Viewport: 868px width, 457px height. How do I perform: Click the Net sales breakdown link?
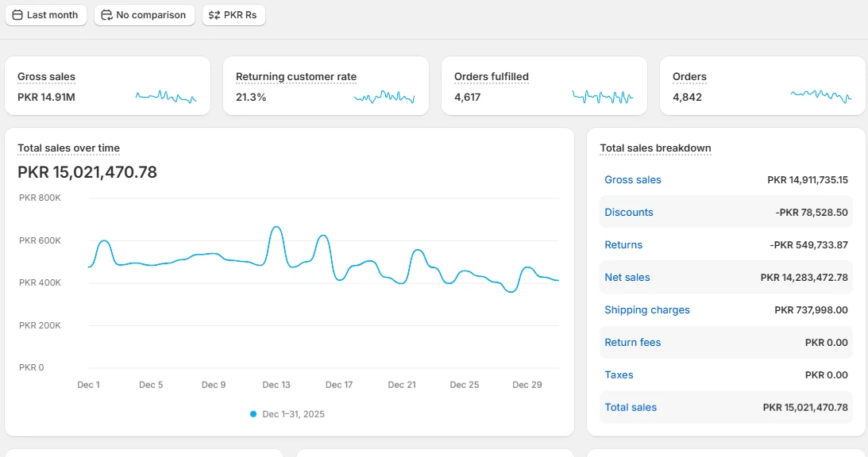pos(627,278)
